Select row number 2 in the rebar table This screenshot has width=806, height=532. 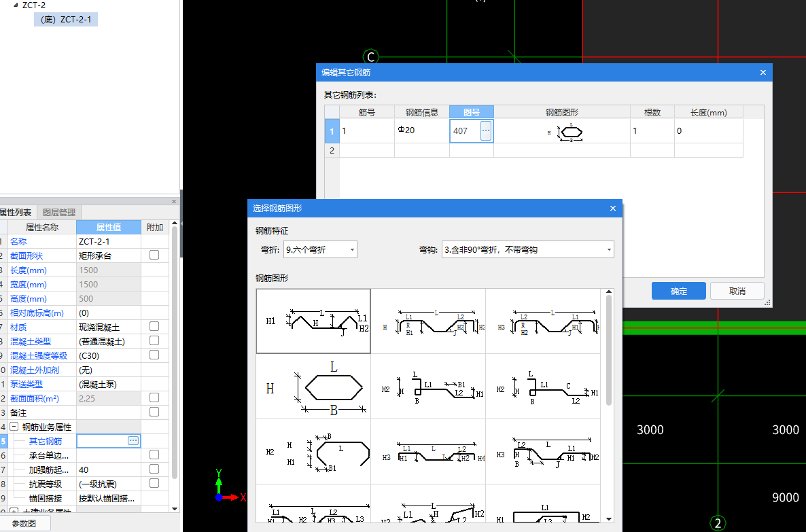click(x=332, y=150)
